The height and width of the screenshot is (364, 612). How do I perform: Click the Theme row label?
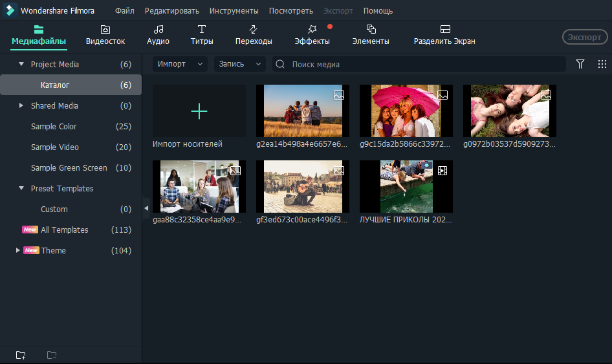click(x=54, y=250)
